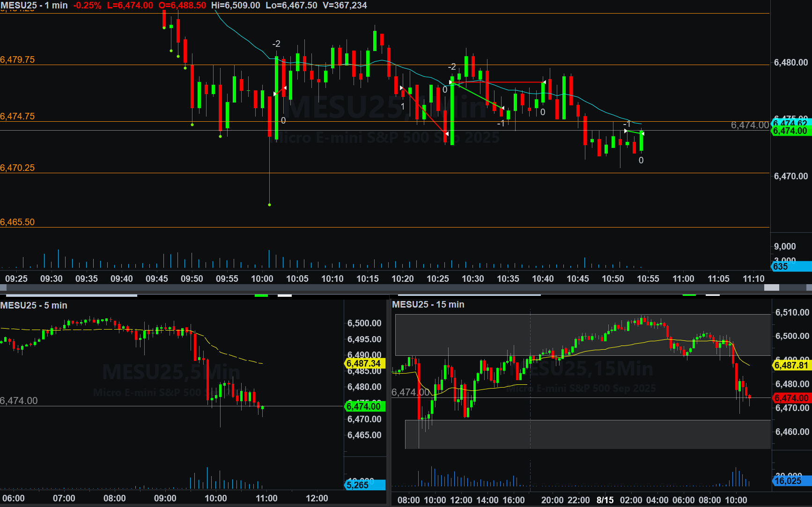Select the lower gray shaded zone on 15-min chart
Viewport: 812px width, 507px height.
(x=585, y=434)
